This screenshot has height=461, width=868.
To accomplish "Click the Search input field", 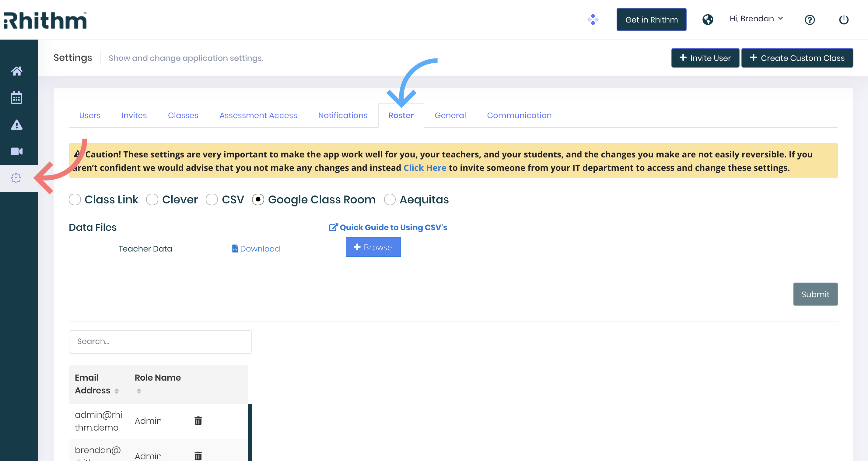I will click(x=160, y=341).
